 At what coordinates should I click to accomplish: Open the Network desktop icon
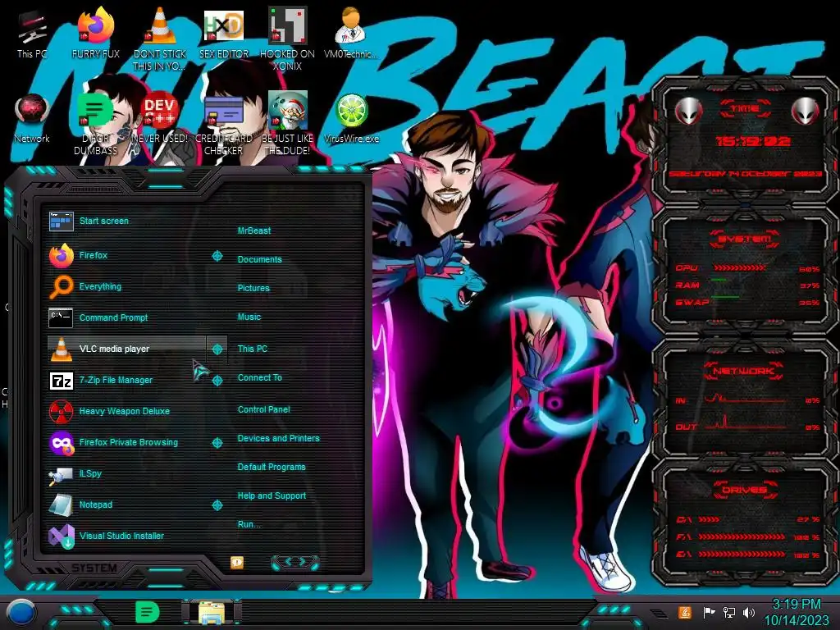(x=32, y=119)
